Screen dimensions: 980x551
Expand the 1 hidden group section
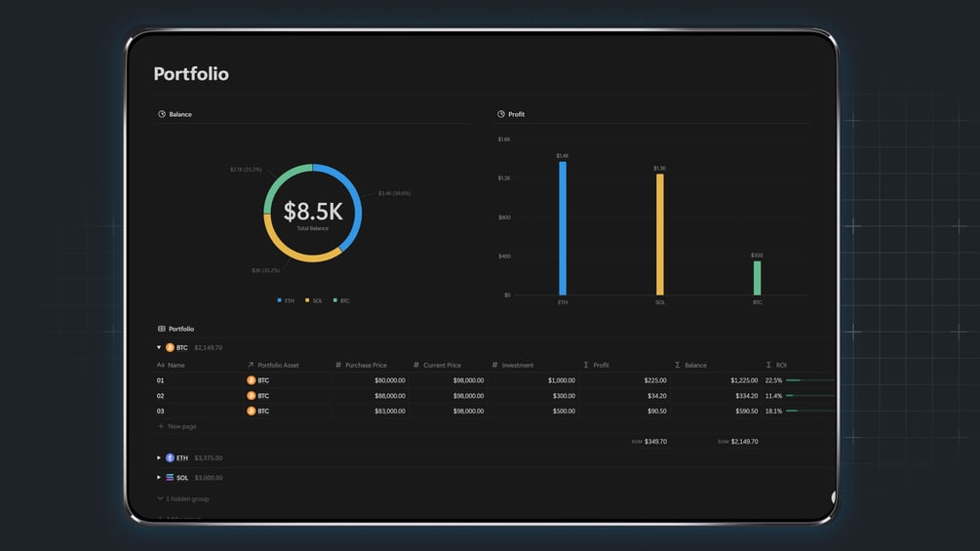(183, 499)
